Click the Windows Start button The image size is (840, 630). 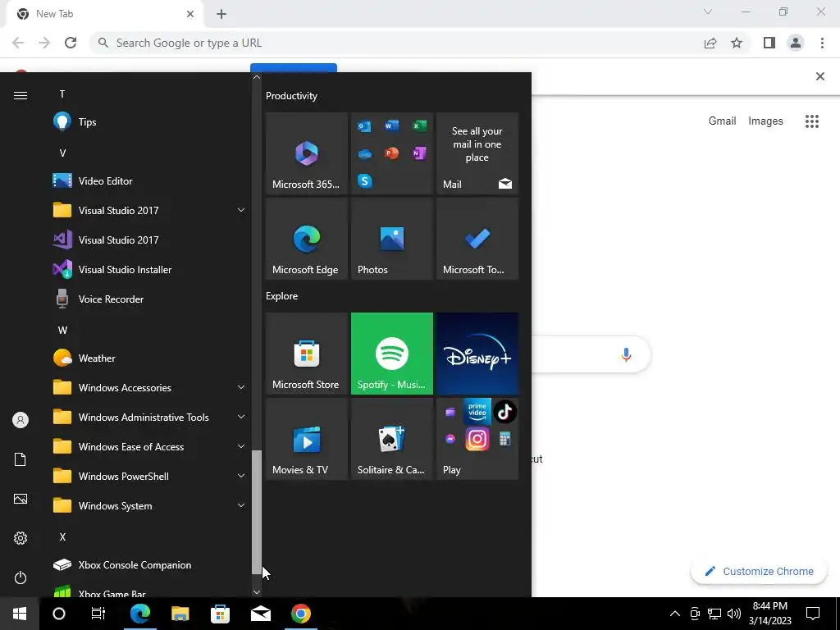point(20,614)
